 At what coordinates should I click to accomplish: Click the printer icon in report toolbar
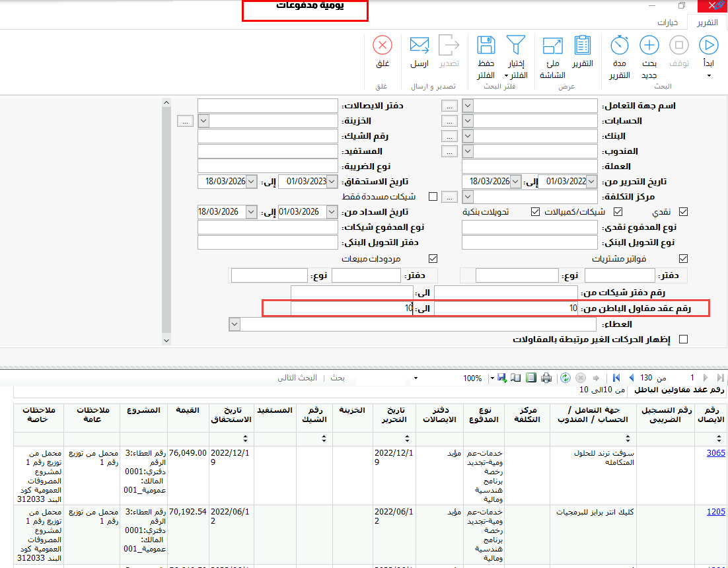click(x=546, y=378)
